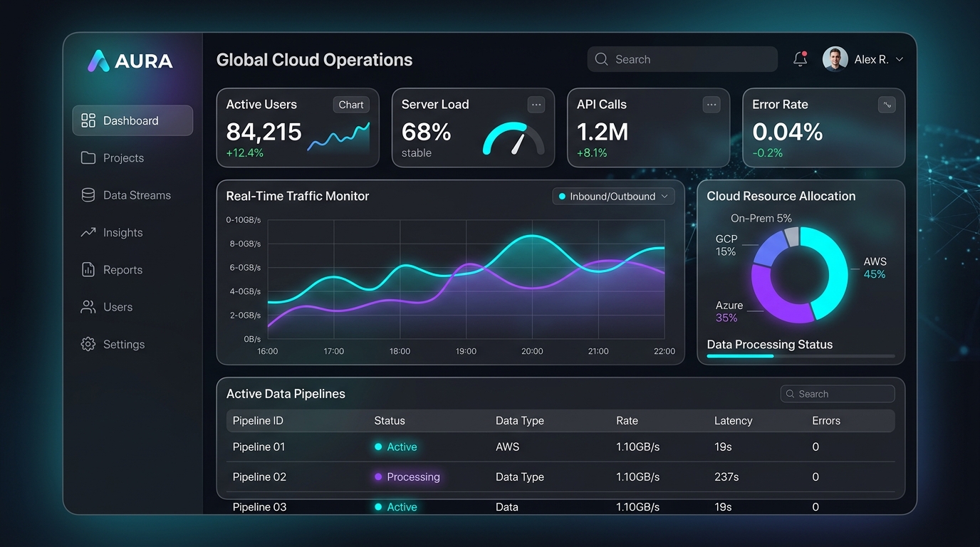Click the Data Streams database icon
The height and width of the screenshot is (547, 980).
(x=88, y=195)
